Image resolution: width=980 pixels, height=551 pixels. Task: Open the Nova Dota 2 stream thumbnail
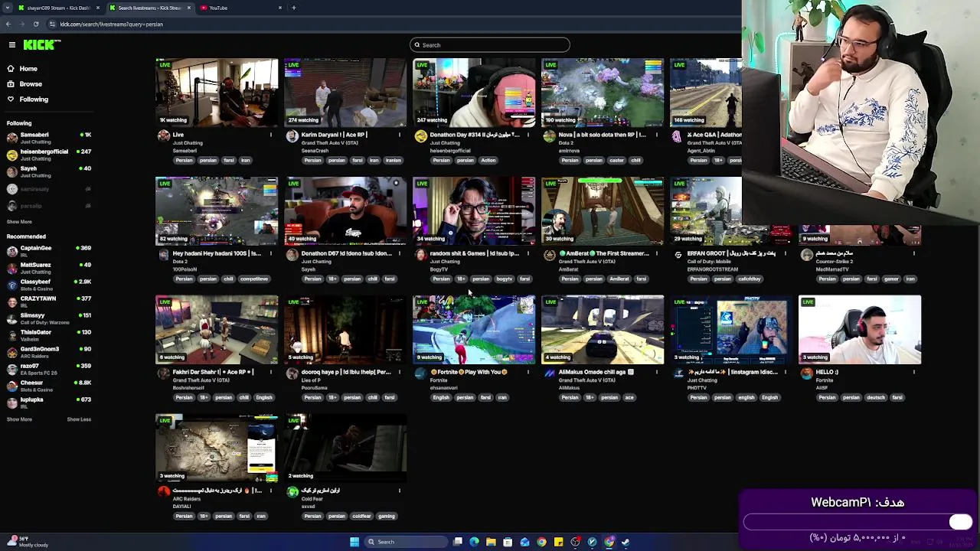click(603, 93)
